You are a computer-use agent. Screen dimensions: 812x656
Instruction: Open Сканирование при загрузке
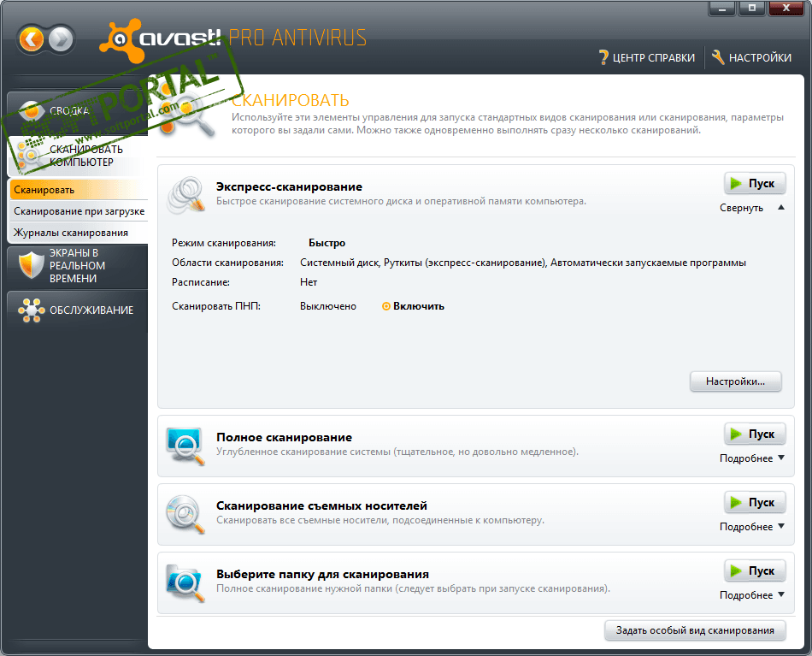coord(79,211)
